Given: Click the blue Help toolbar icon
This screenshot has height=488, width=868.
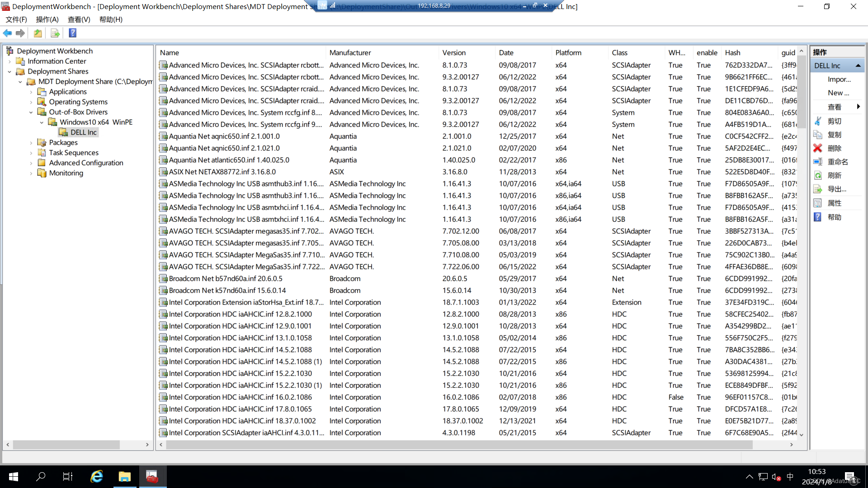Looking at the screenshot, I should tap(72, 33).
